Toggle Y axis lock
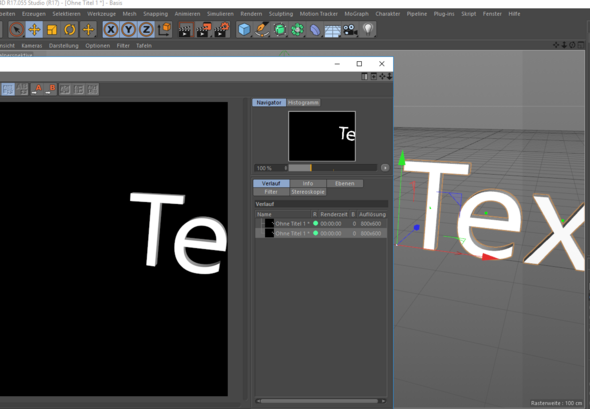Image resolution: width=590 pixels, height=409 pixels. pos(128,30)
